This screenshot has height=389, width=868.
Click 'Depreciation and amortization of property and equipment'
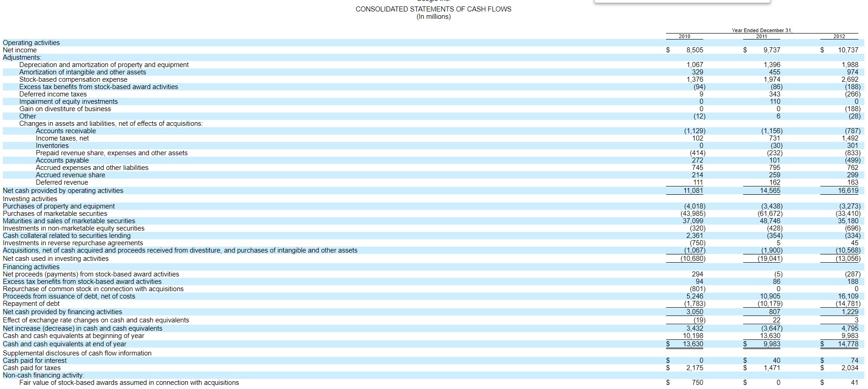coord(104,65)
